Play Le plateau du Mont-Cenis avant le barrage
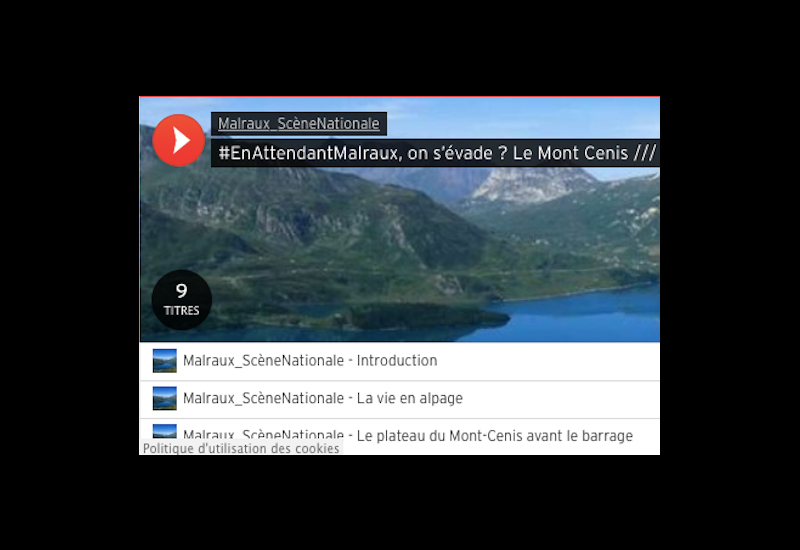This screenshot has height=550, width=800. tap(494, 436)
